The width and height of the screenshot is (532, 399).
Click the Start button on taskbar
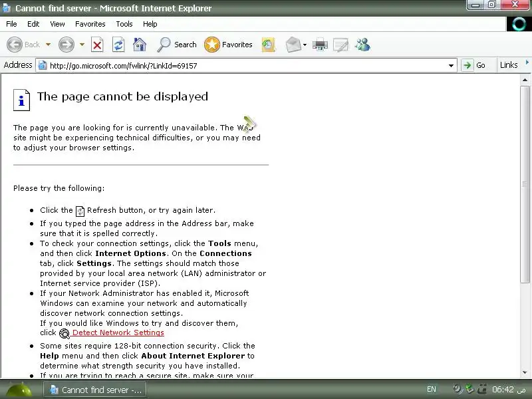click(x=19, y=390)
